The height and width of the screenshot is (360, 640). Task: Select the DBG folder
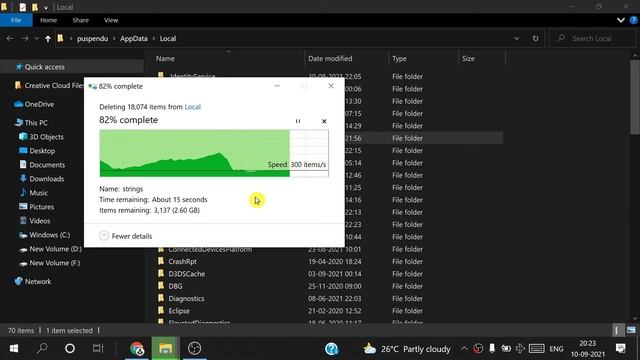click(175, 286)
